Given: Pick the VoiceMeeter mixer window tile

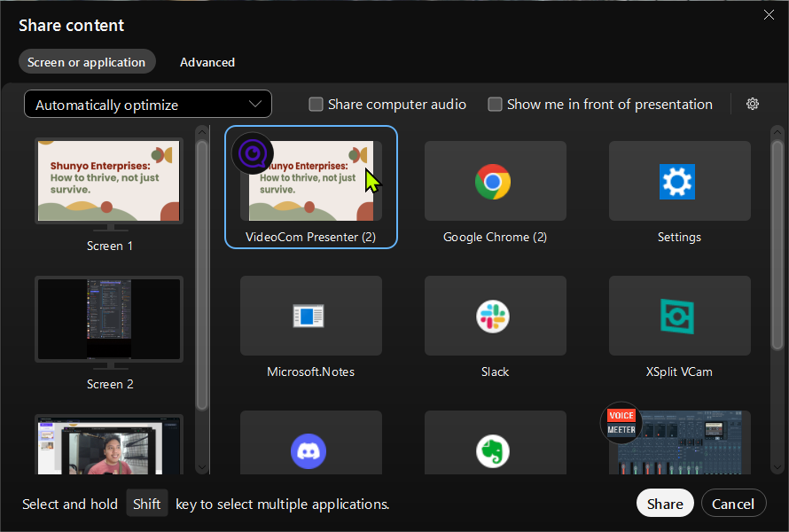Looking at the screenshot, I should tap(679, 443).
